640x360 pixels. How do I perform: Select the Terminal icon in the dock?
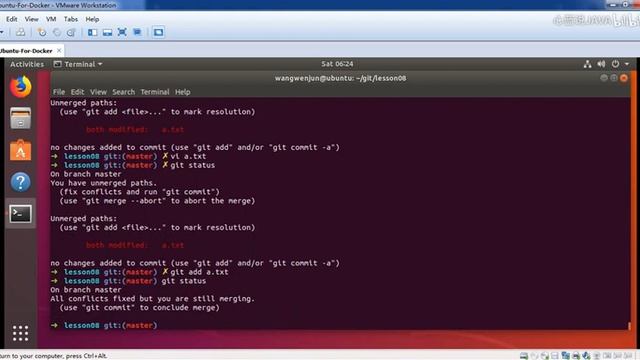(x=20, y=213)
